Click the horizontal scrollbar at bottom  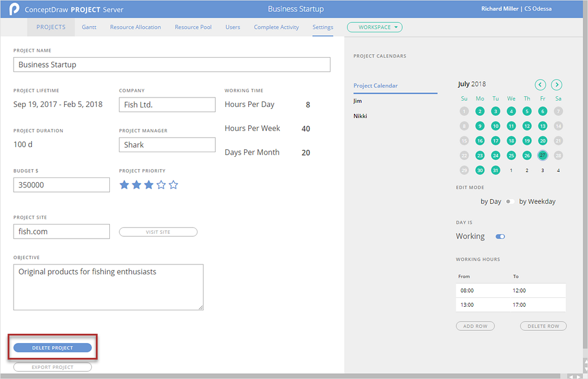[x=282, y=376]
